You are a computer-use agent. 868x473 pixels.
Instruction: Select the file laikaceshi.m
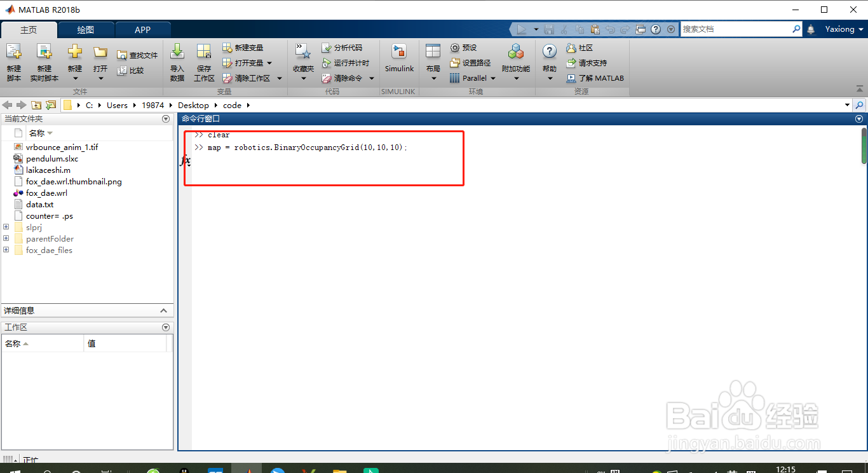[48, 170]
